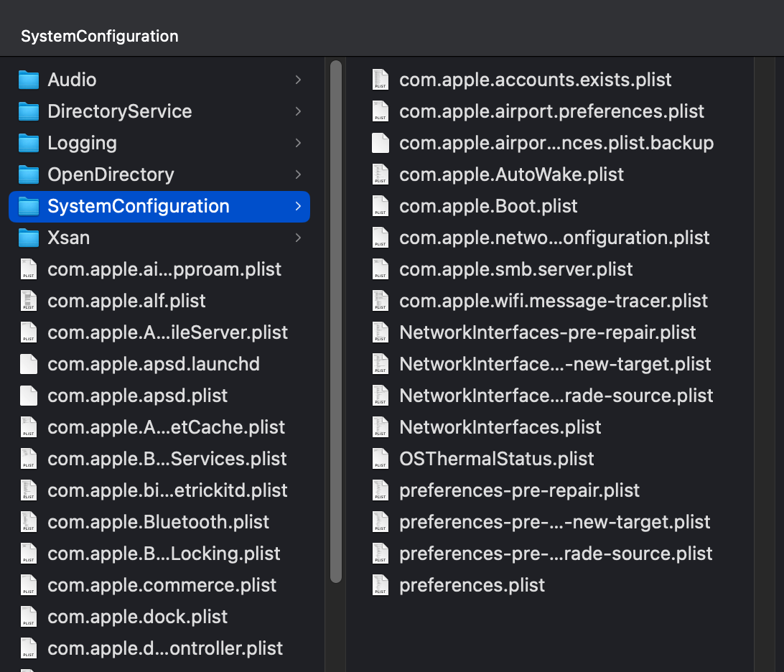Screen dimensions: 784x672
Task: Click the com.apple.Boot.plist file icon
Action: (x=381, y=206)
